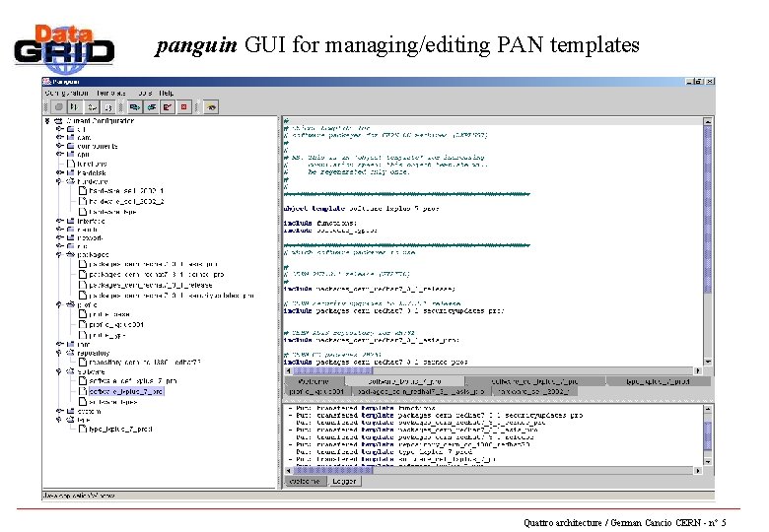Click the editor vertical scrollbar thumb
Viewport: 769px width, 532px height.
coord(708,209)
